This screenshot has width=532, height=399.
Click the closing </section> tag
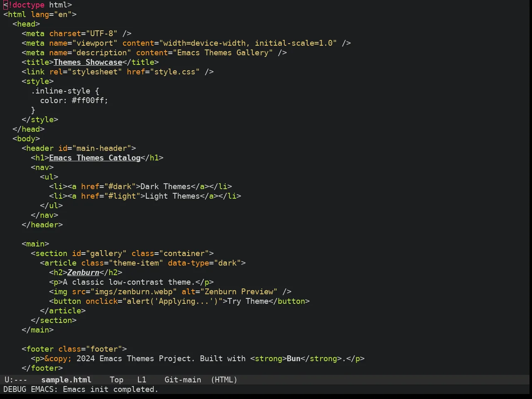54,320
